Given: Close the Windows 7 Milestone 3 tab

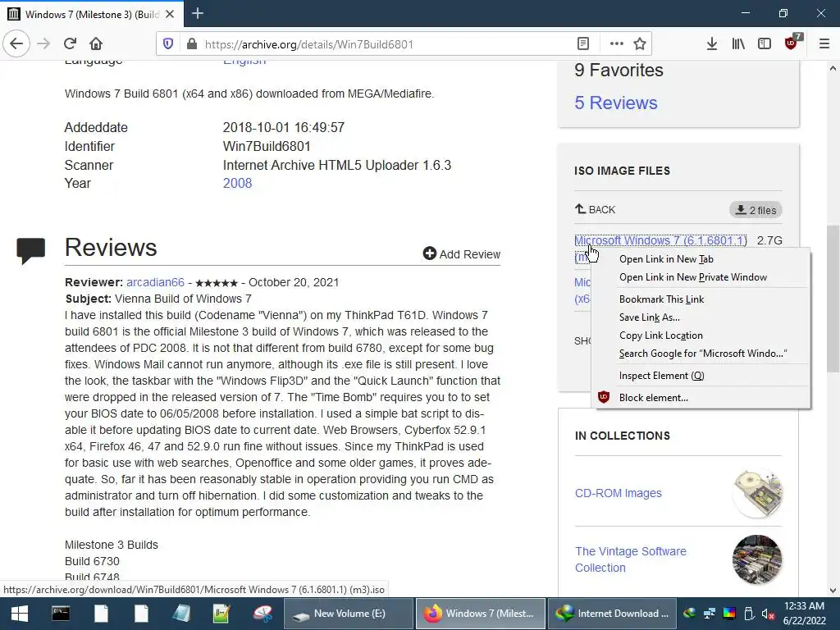Looking at the screenshot, I should click(x=170, y=14).
